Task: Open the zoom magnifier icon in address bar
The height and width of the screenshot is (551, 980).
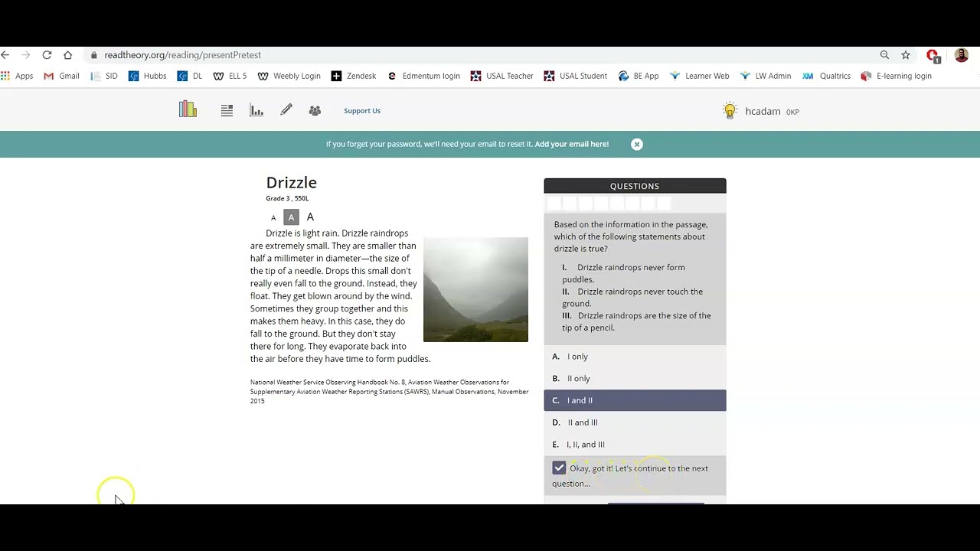Action: click(x=884, y=55)
